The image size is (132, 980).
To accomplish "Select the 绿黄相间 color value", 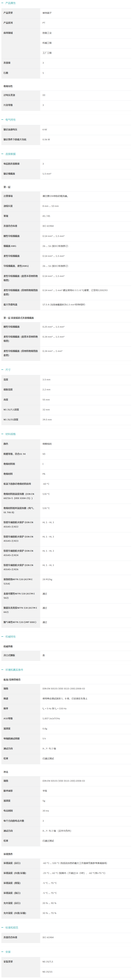I will (x=47, y=444).
